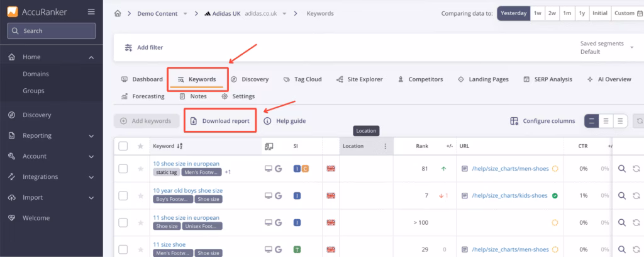Viewport: 644px width, 257px height.
Task: Click the hamburger menu icon beside AccuRanker logo
Action: tap(92, 11)
